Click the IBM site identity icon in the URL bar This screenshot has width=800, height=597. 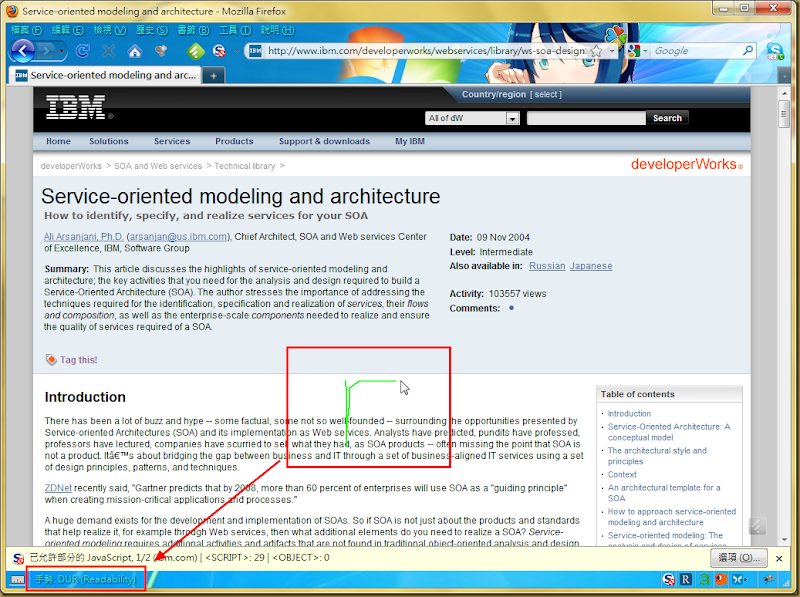click(255, 51)
